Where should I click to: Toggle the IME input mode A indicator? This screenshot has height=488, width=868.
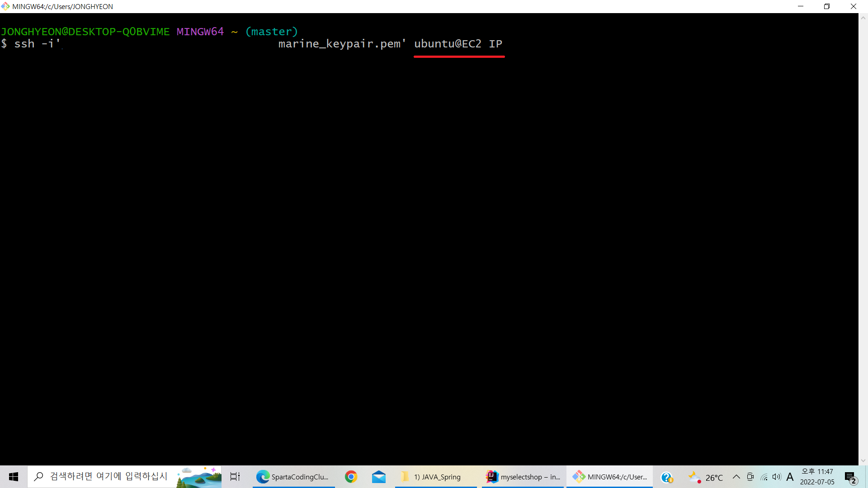click(790, 477)
